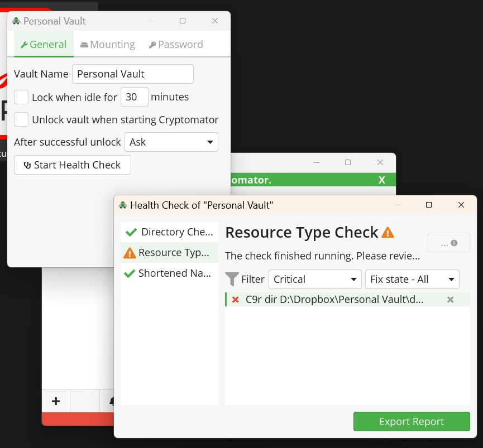Image resolution: width=483 pixels, height=448 pixels.
Task: Expand the Critical severity filter dropdown
Action: pos(315,280)
